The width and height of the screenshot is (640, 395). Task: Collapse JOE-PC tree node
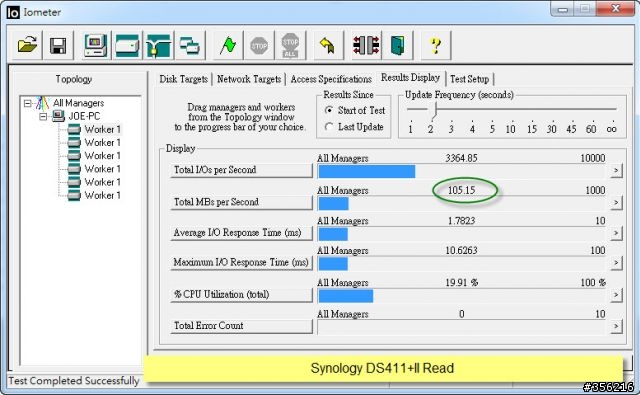coord(43,116)
